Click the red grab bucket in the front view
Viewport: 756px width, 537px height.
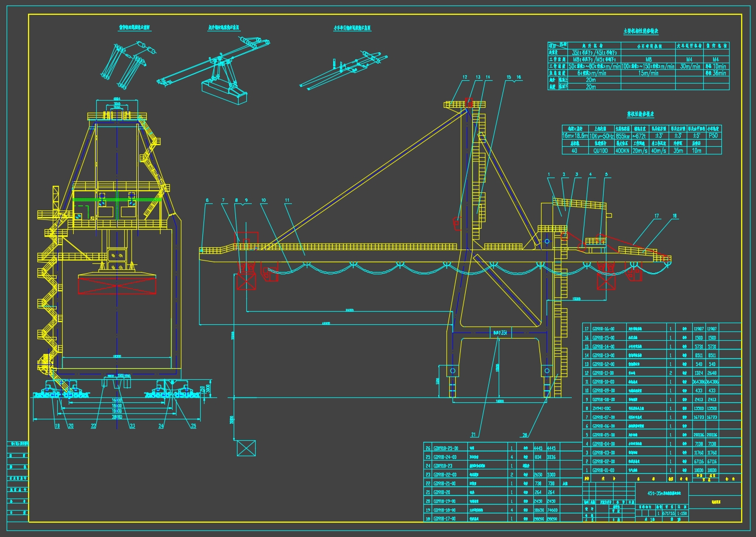coord(117,286)
